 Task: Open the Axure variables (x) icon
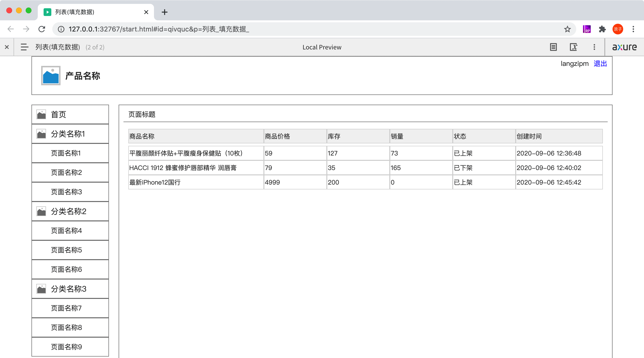point(574,47)
